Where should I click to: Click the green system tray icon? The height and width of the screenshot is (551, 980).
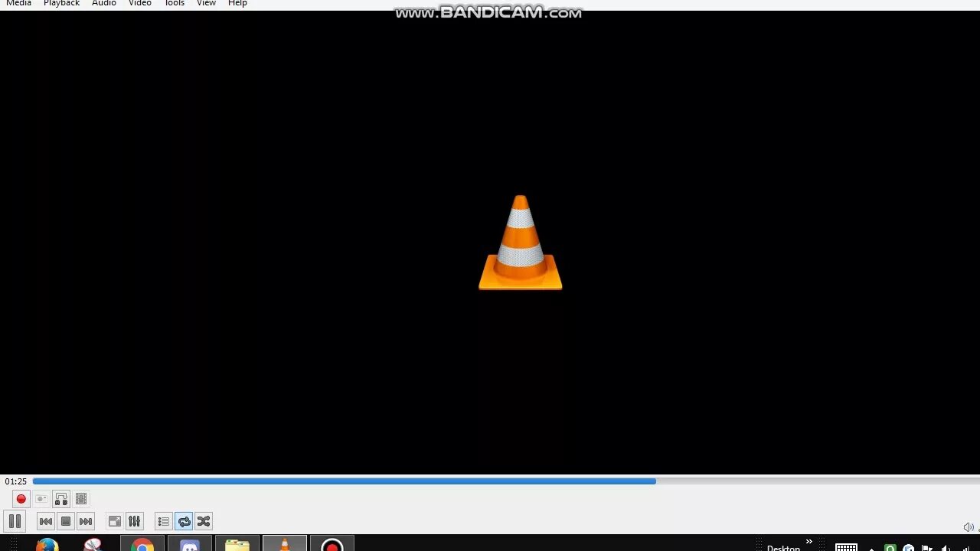(x=890, y=548)
